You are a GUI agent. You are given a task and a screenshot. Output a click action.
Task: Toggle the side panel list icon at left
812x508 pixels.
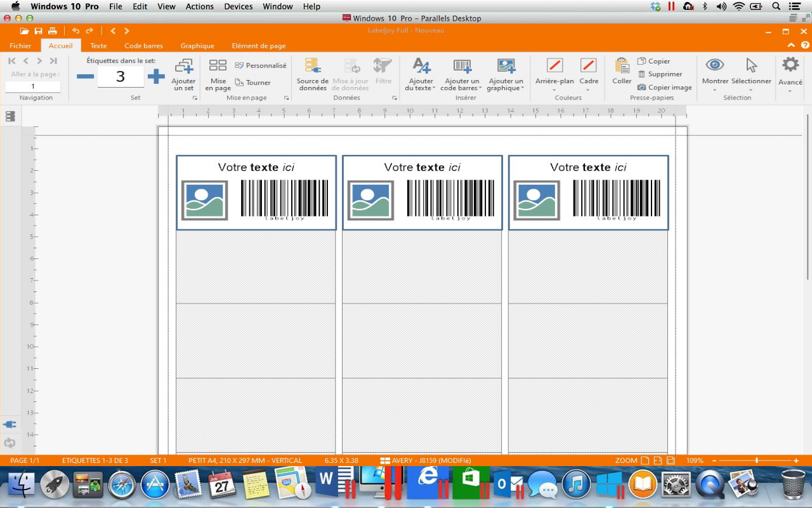pos(10,116)
